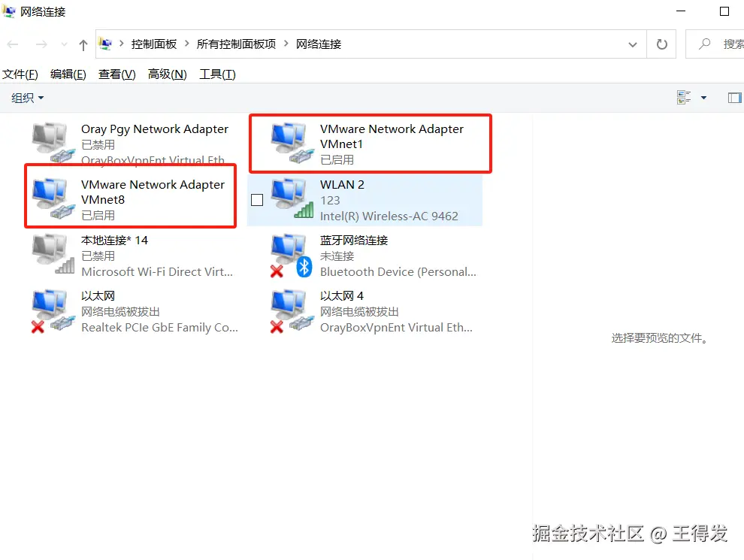This screenshot has width=744, height=560.
Task: Select the 以太网 4 adapter icon
Action: coord(292,311)
